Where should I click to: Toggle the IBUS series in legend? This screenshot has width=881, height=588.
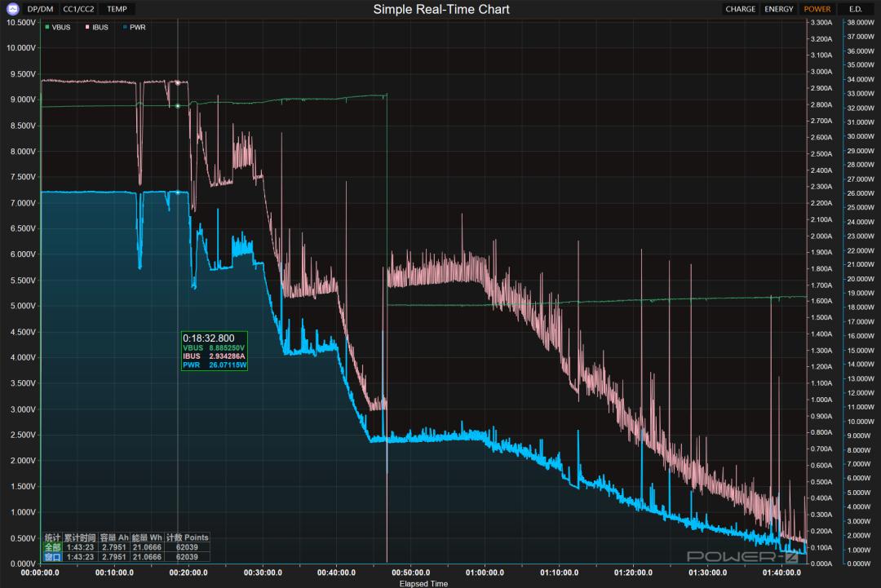click(99, 27)
